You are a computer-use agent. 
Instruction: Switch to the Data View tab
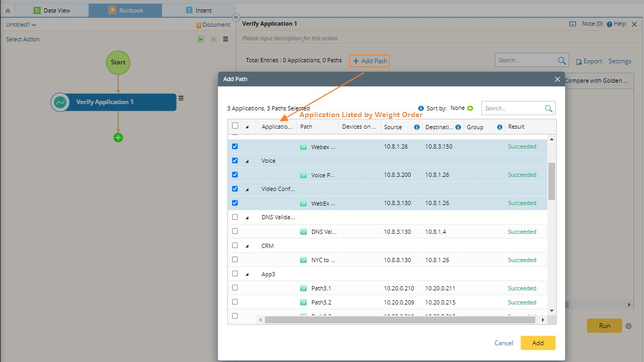coord(51,10)
